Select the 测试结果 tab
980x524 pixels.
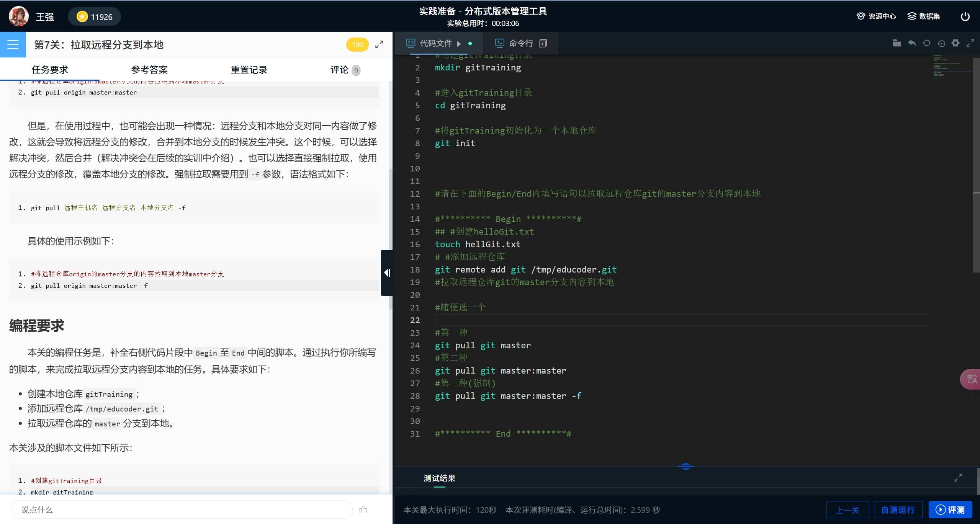pos(439,478)
